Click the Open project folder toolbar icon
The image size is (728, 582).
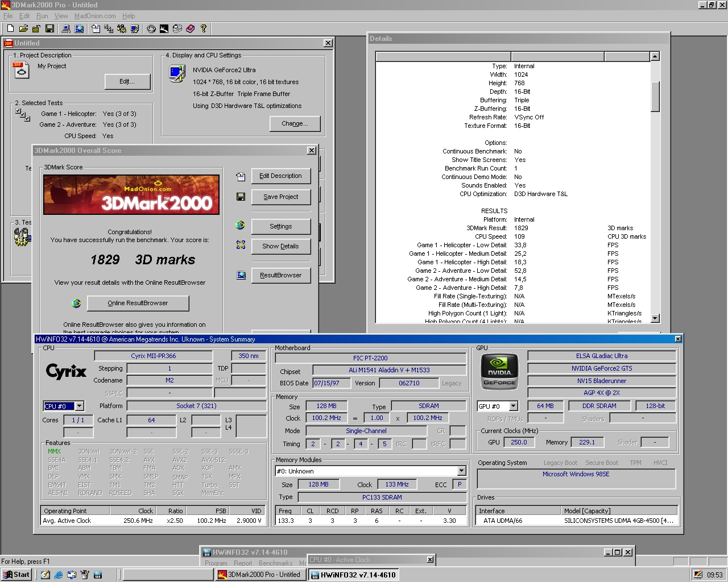click(x=23, y=28)
